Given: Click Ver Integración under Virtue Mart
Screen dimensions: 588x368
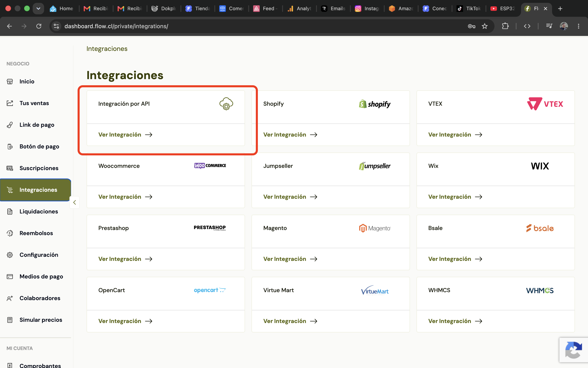Looking at the screenshot, I should (x=290, y=321).
